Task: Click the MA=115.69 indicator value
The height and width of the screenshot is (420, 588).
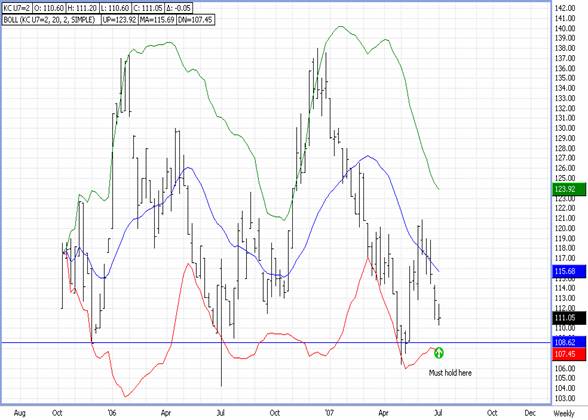Action: (x=157, y=20)
